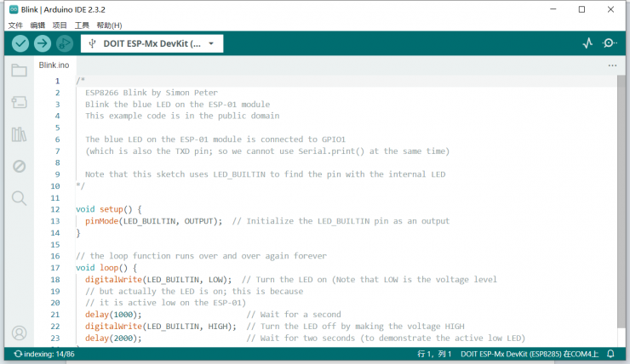Upload the sketch with the arrow button

click(43, 43)
